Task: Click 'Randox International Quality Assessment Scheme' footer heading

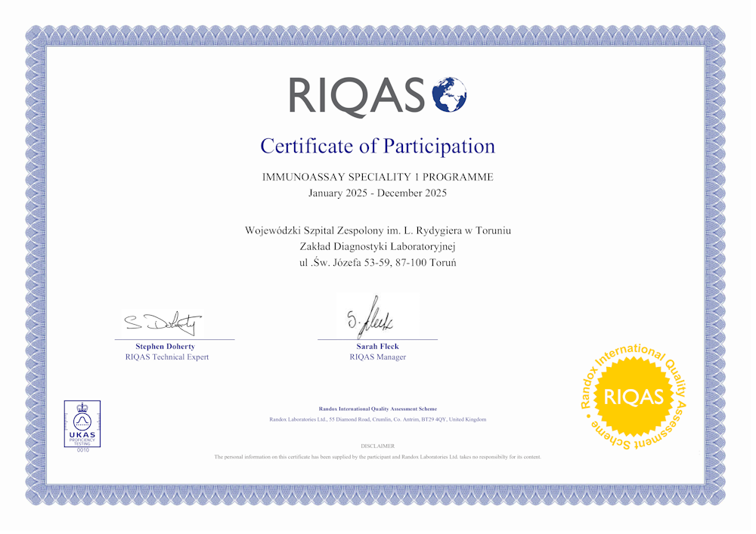Action: click(x=377, y=409)
